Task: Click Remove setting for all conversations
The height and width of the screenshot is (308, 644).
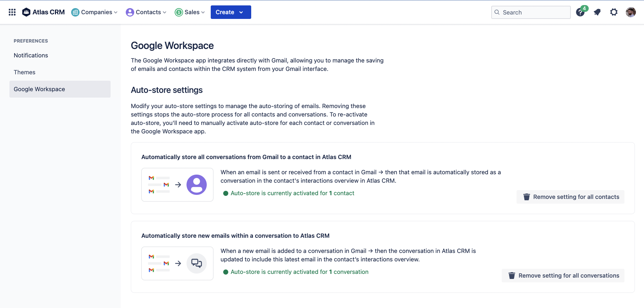Action: click(x=563, y=276)
